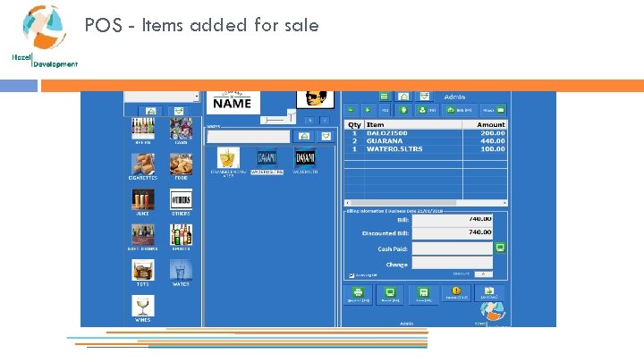
Task: Click the yellow warning cancel button
Action: (456, 293)
